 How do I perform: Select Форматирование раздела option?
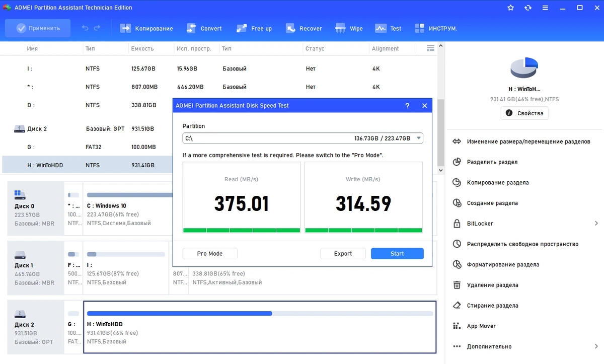496,265
